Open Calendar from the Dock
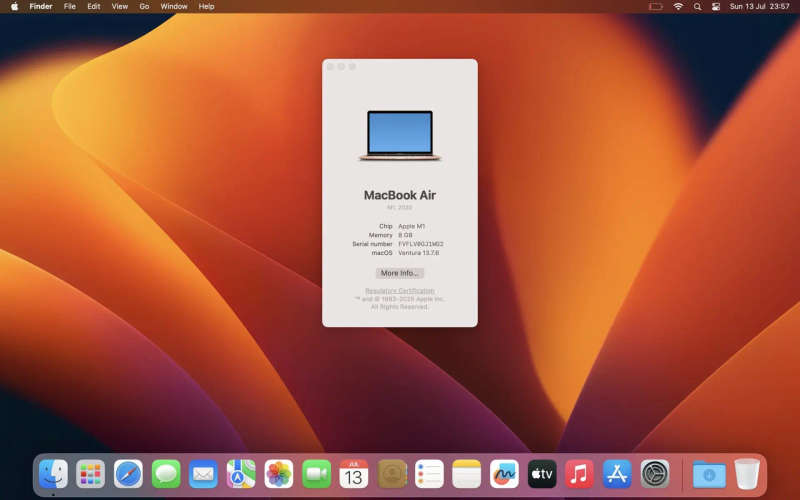This screenshot has height=500, width=800. click(x=354, y=474)
